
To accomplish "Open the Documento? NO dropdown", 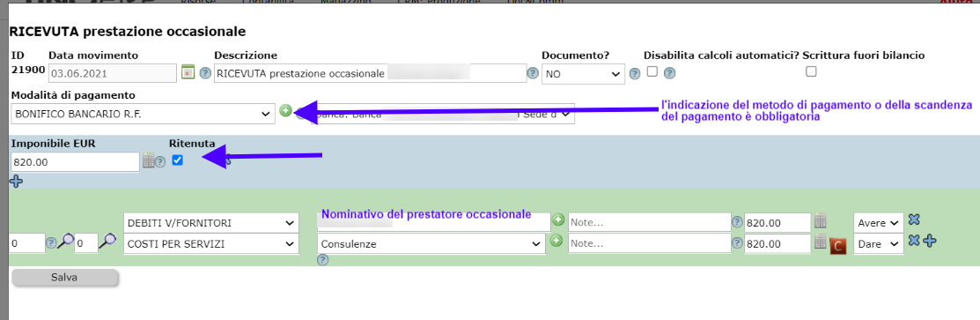I will pos(583,74).
